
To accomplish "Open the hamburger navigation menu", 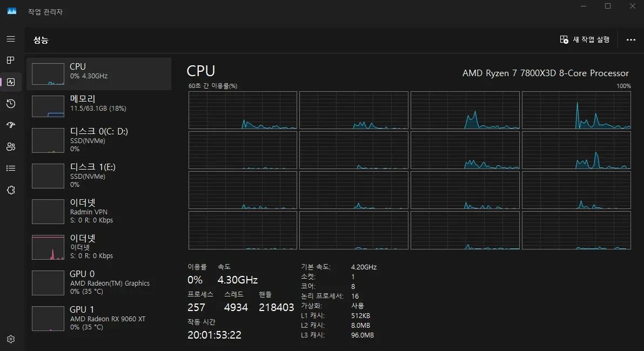I will [11, 39].
